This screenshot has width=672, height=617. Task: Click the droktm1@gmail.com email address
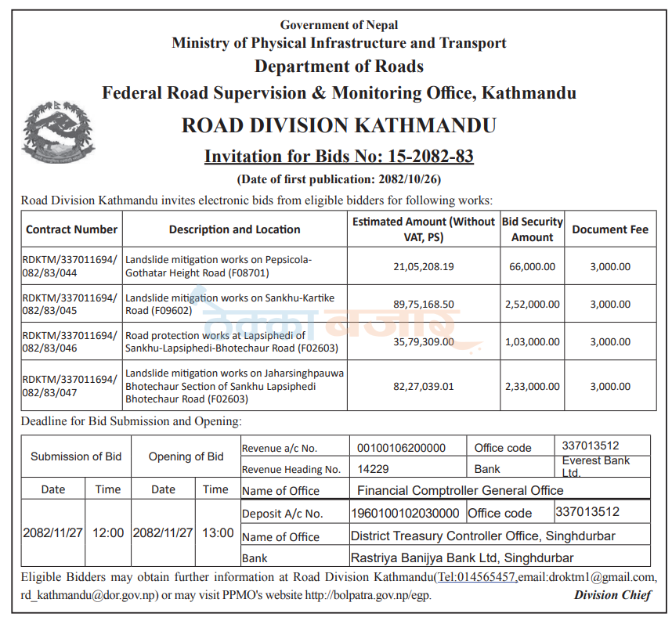(601, 577)
